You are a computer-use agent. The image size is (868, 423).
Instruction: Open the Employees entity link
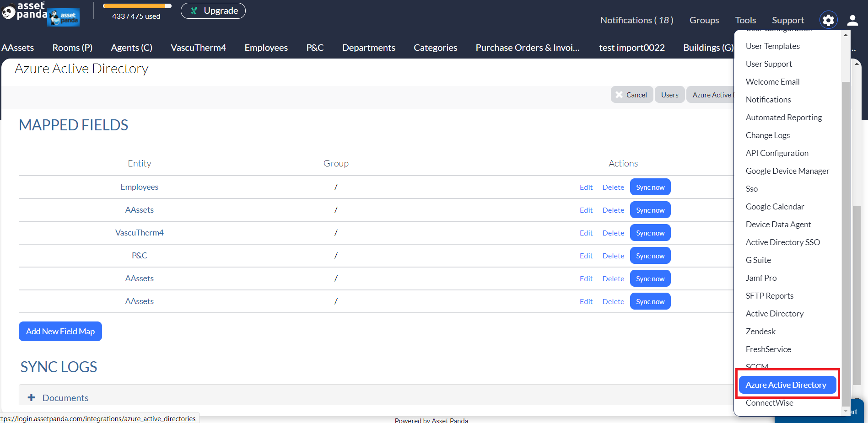(140, 187)
